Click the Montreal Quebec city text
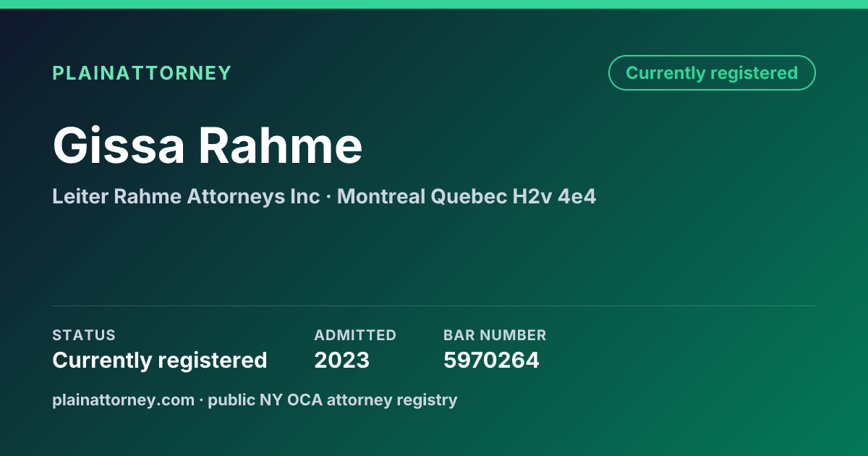Image resolution: width=868 pixels, height=456 pixels. [422, 196]
